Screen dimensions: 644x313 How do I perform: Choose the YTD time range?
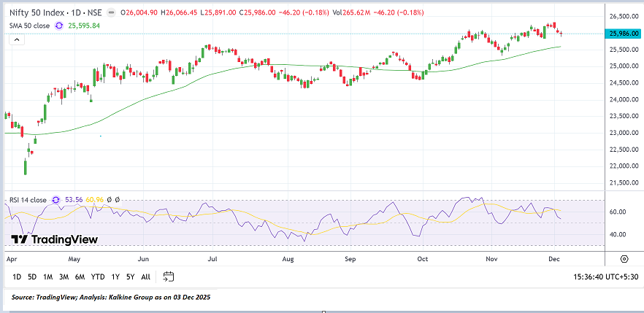(x=98, y=277)
